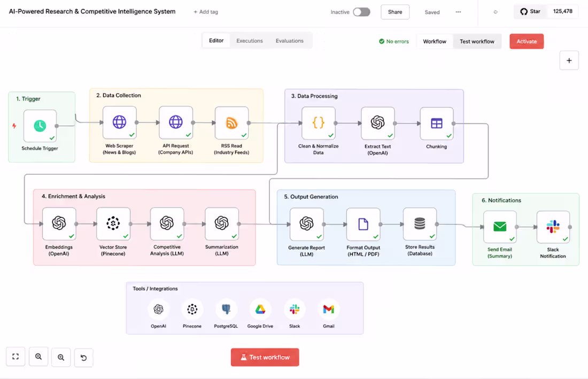Screen dimensions: 588x379
Task: Click the Slack Notification node
Action: point(553,227)
